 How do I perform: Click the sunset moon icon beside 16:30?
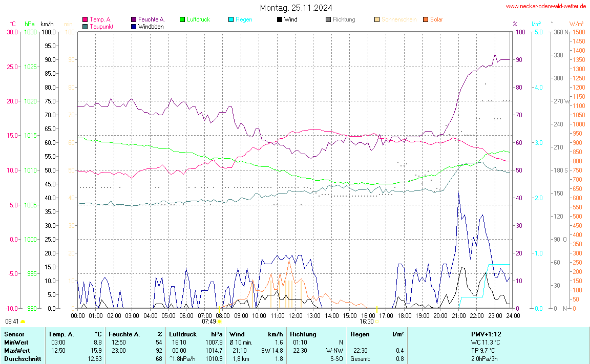(x=377, y=322)
